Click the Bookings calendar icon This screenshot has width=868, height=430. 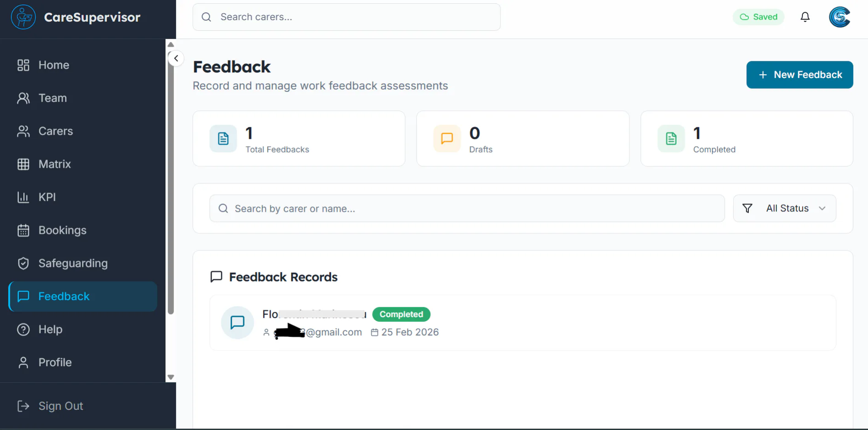point(23,230)
